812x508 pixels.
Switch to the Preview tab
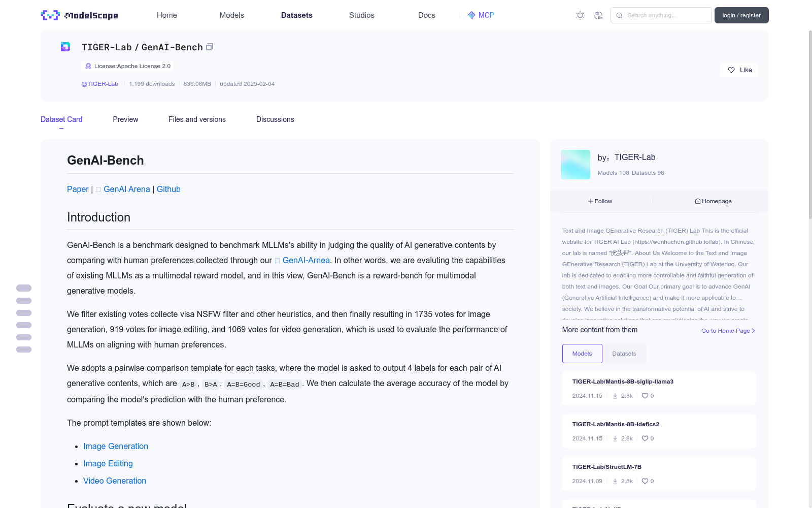pos(125,119)
